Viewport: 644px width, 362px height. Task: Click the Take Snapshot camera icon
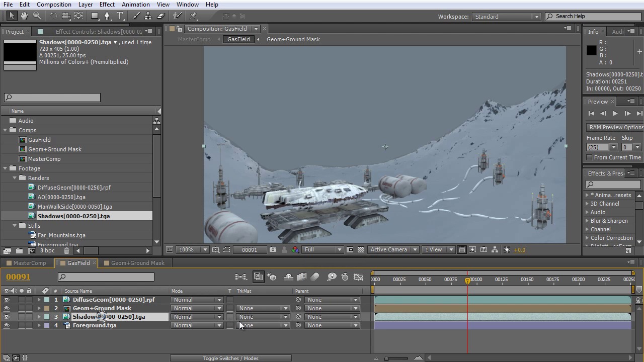point(273,249)
